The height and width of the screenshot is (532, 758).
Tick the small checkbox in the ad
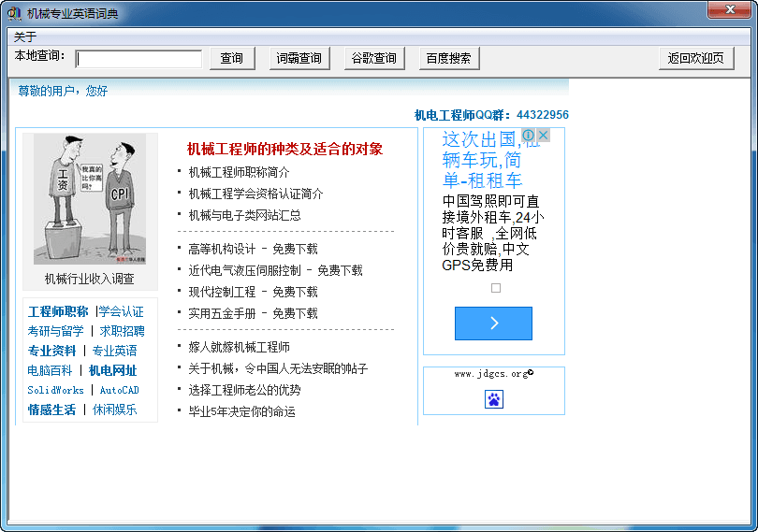(x=496, y=288)
